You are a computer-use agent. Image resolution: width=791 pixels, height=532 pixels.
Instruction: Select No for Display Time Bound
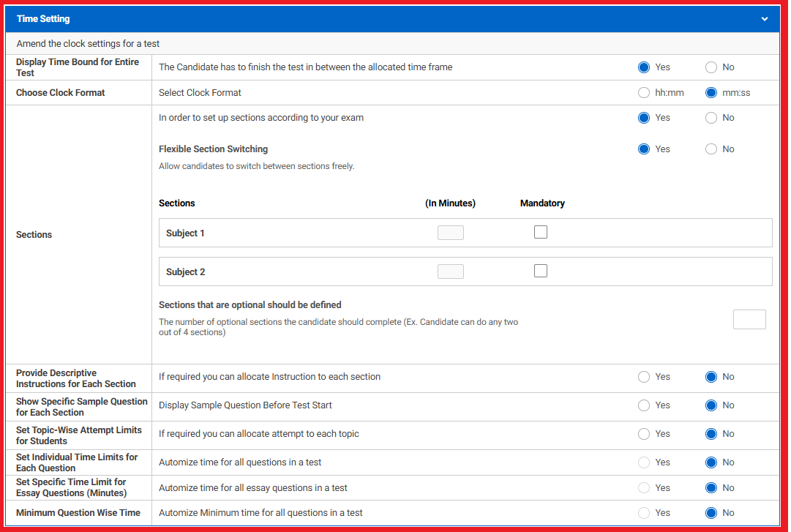711,67
